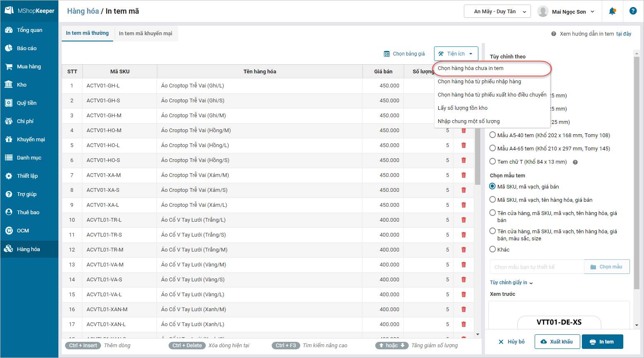Click the Mã SKU column header
This screenshot has height=358, width=644.
tap(120, 72)
